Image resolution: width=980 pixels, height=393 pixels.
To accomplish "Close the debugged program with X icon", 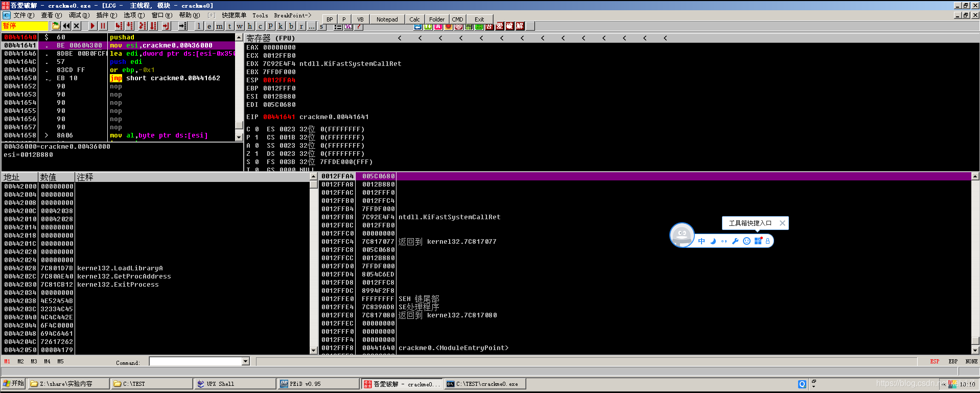I will click(x=77, y=26).
